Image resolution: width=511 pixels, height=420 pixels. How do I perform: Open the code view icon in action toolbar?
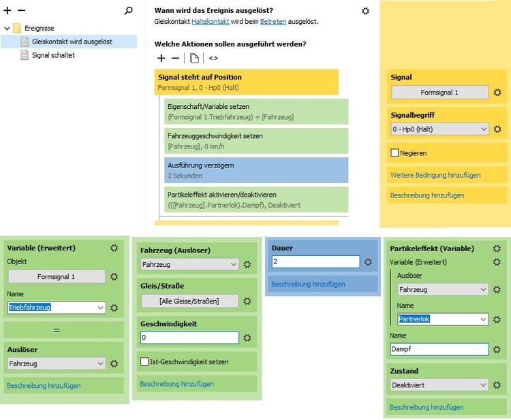click(213, 59)
